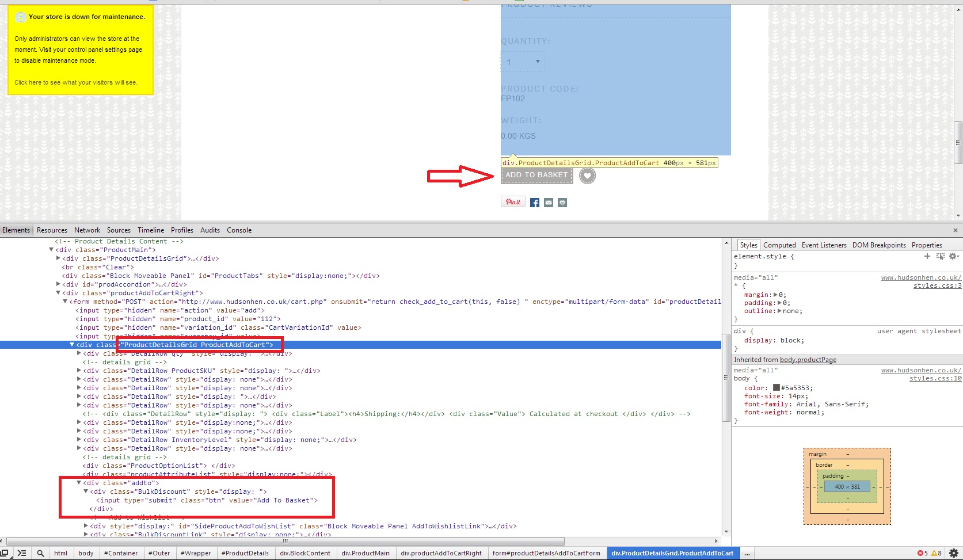963x560 pixels.
Task: Click the styles.css:3 source link
Action: (x=937, y=286)
